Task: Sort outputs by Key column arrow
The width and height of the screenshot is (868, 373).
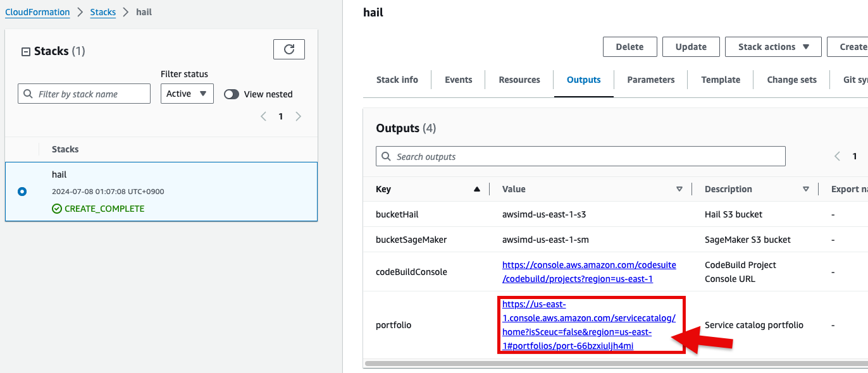Action: click(477, 189)
